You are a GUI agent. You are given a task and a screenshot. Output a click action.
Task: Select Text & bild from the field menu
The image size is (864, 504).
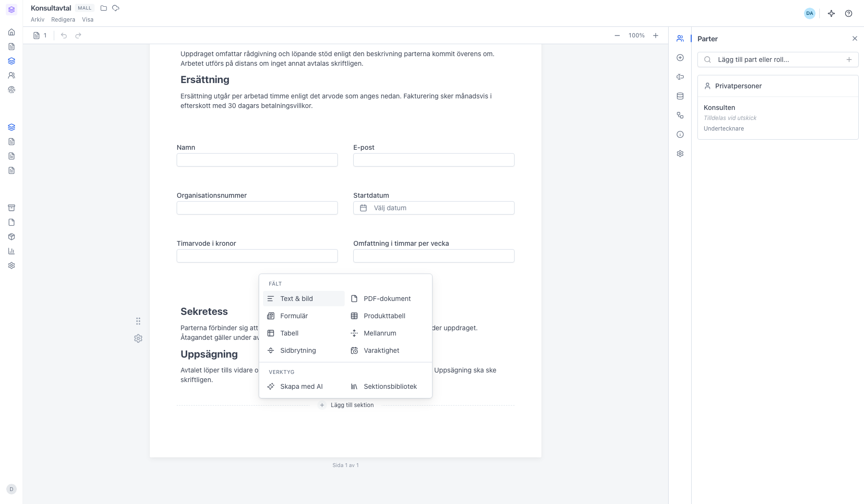point(304,299)
